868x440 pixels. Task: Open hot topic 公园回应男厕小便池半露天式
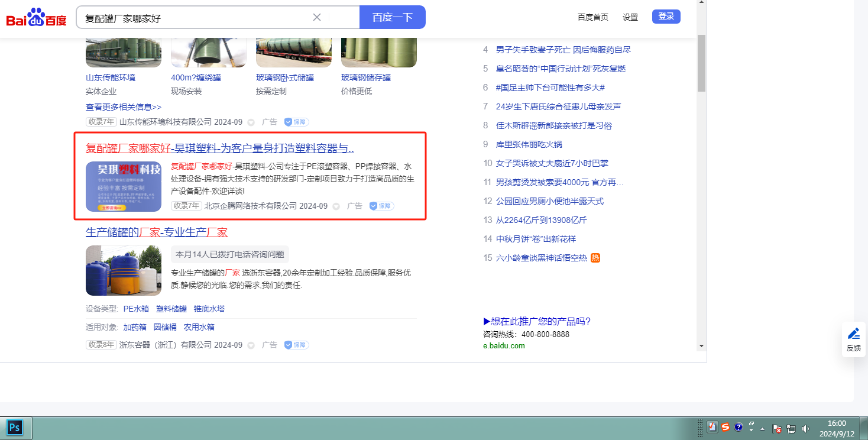coord(550,201)
